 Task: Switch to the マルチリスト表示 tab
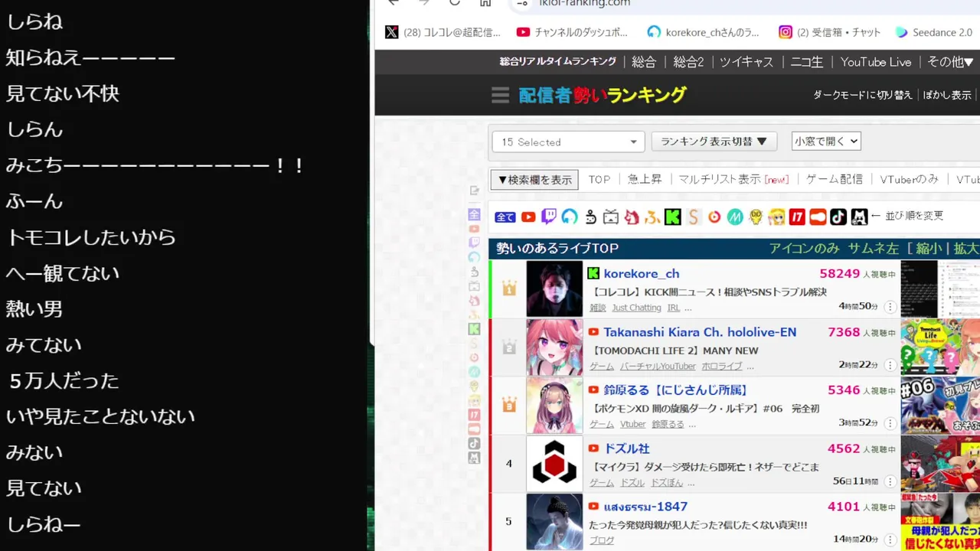tap(733, 179)
